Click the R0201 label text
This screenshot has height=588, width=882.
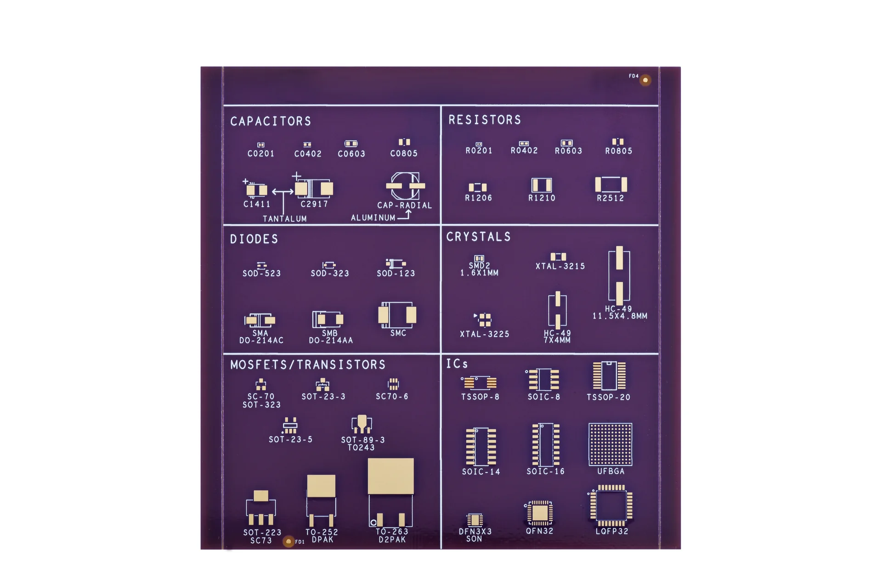[x=479, y=151]
